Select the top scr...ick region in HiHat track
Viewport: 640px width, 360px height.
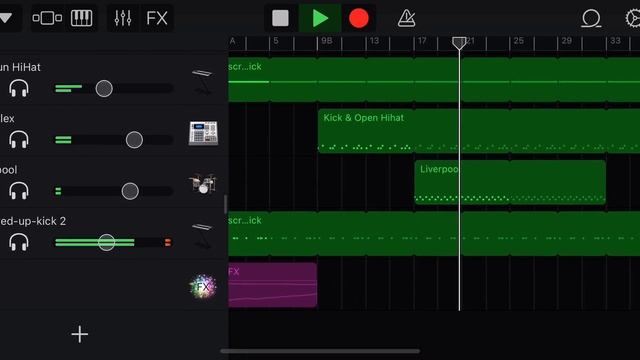(x=434, y=80)
